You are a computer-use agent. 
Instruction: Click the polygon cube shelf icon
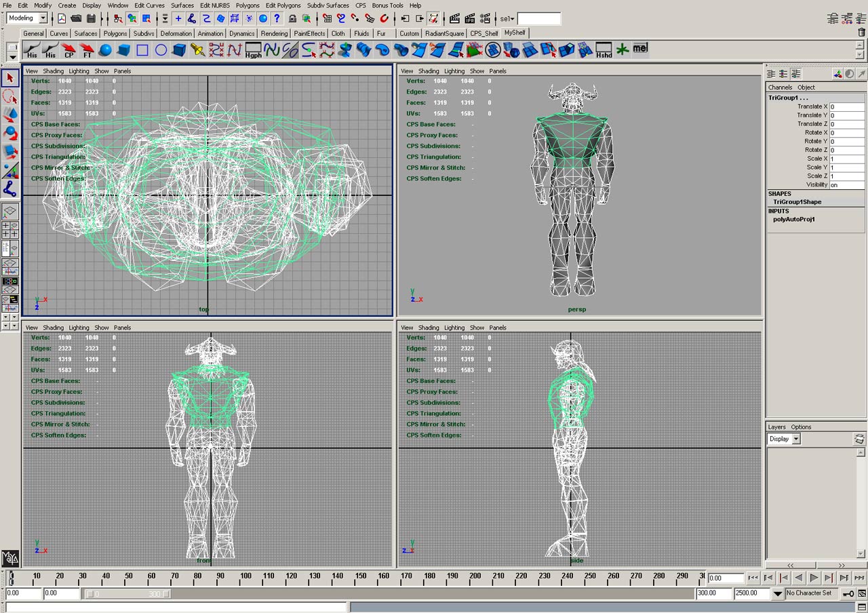pyautogui.click(x=123, y=50)
